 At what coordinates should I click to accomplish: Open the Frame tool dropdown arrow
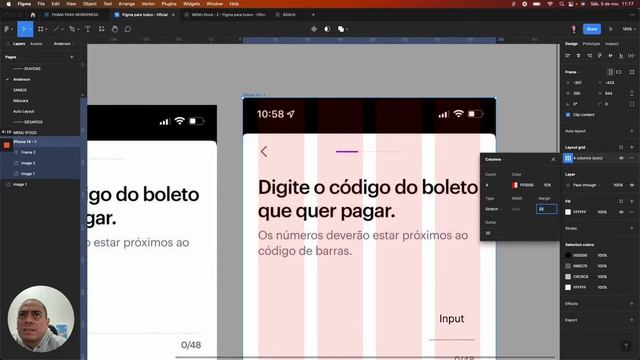click(x=46, y=29)
